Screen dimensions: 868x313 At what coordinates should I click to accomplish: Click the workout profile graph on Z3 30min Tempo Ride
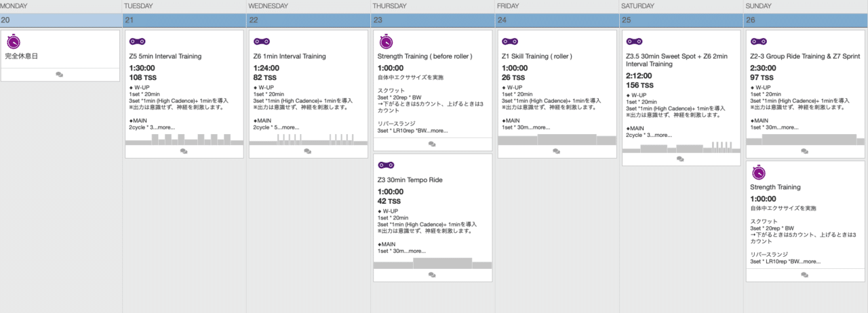click(433, 263)
